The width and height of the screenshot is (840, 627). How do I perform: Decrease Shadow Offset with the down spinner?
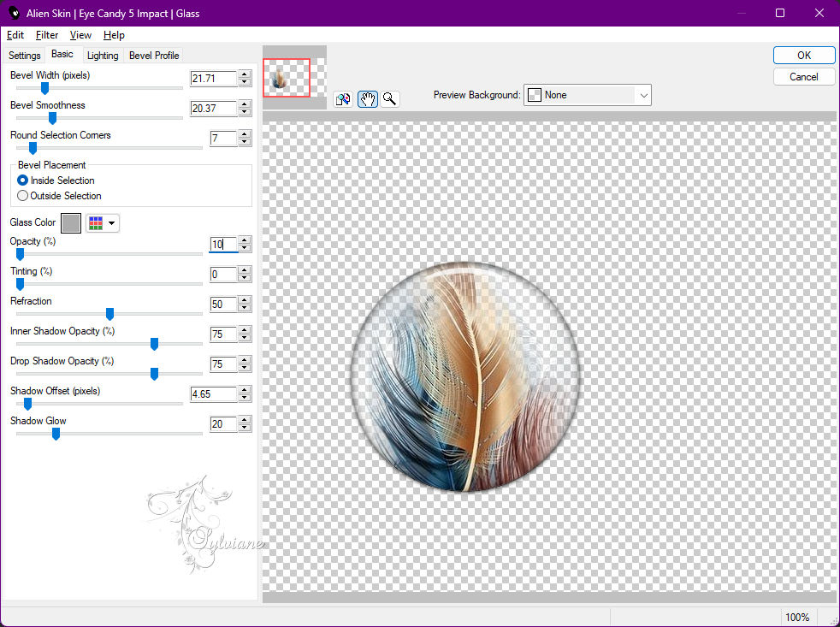click(x=245, y=398)
